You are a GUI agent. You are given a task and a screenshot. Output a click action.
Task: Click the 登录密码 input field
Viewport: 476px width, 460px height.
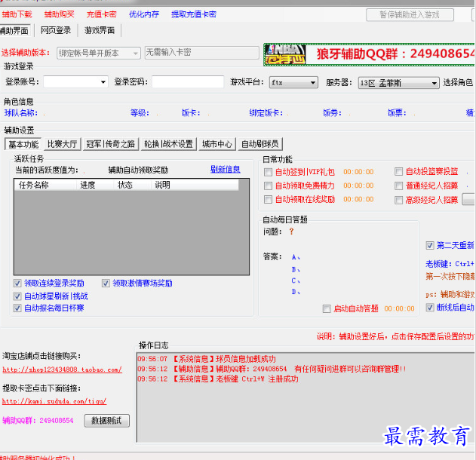coord(188,82)
